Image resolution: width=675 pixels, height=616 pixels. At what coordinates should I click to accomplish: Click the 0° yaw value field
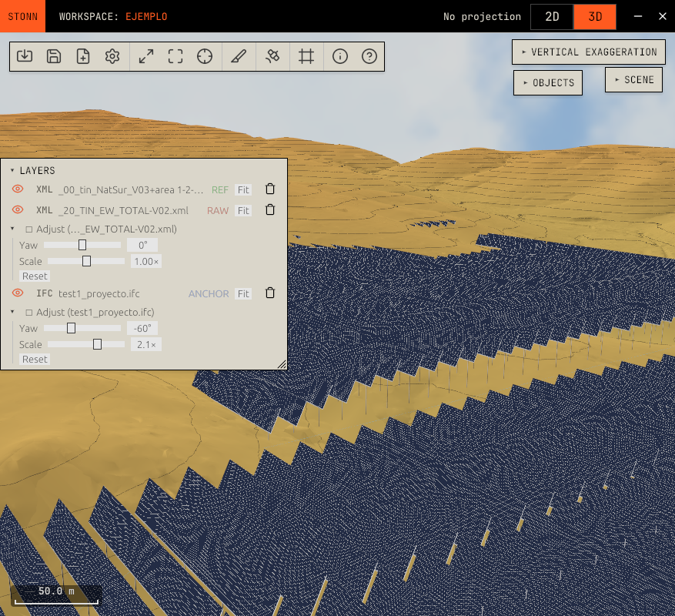click(142, 245)
